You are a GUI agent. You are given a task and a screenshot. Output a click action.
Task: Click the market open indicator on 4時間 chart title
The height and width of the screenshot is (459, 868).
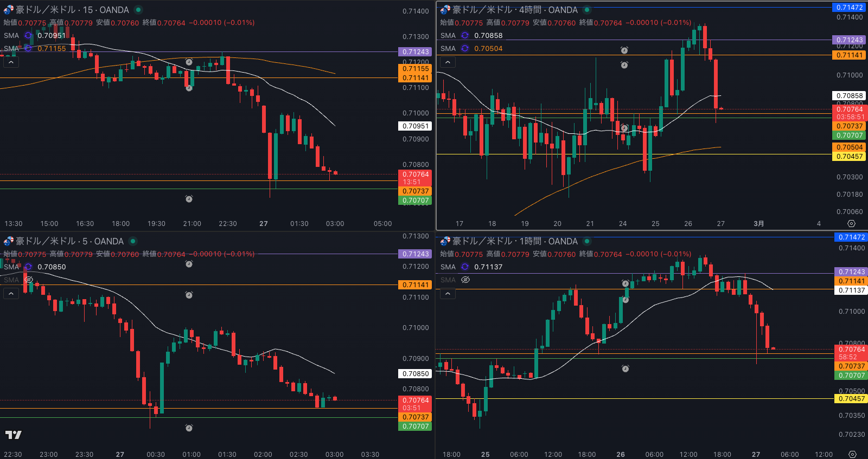[x=587, y=10]
